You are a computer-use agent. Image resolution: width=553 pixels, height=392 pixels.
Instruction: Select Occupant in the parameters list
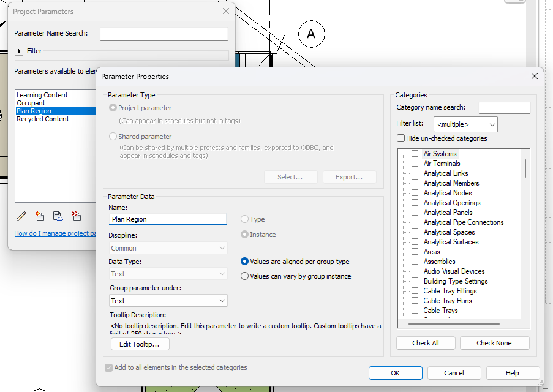coord(31,103)
